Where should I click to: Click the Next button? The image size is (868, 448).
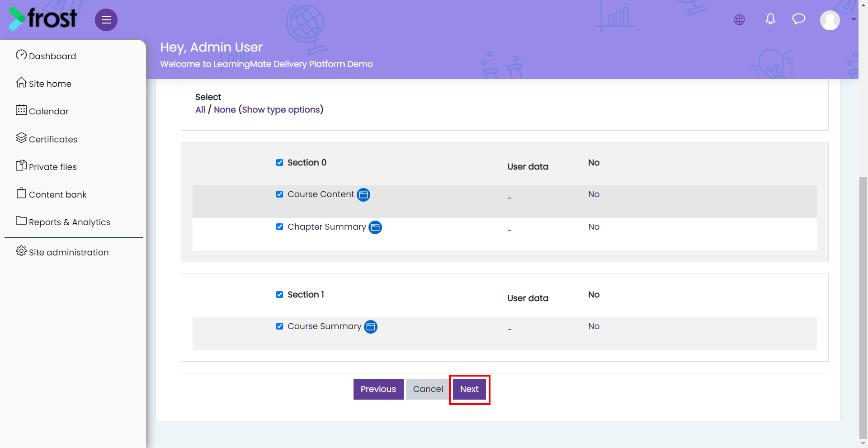(469, 389)
